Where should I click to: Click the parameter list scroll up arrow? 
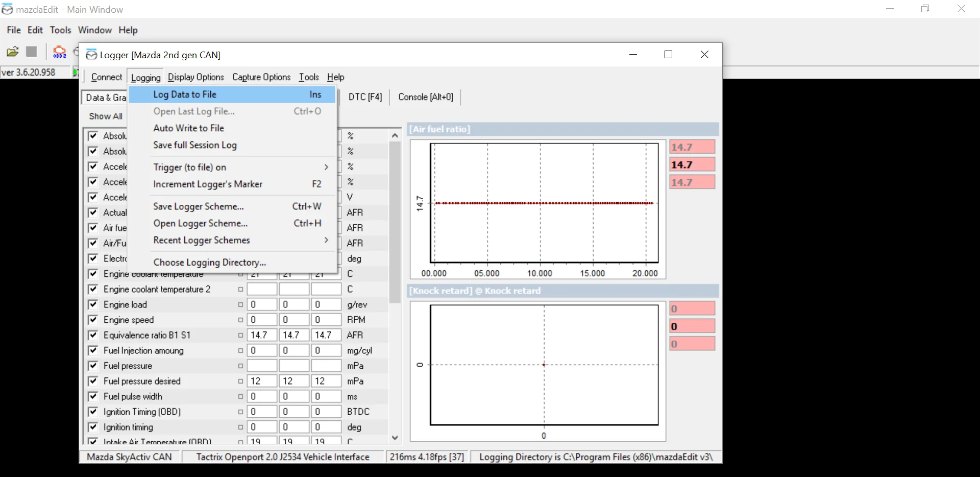pos(395,135)
